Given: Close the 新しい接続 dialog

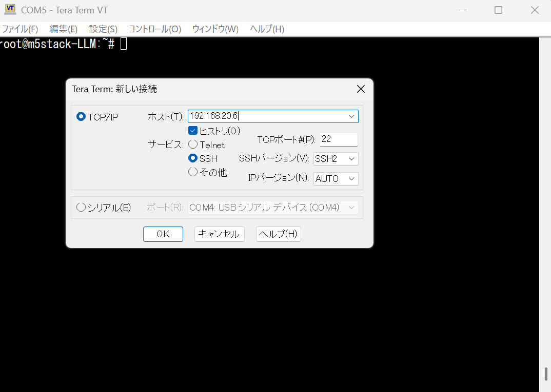Looking at the screenshot, I should (361, 89).
